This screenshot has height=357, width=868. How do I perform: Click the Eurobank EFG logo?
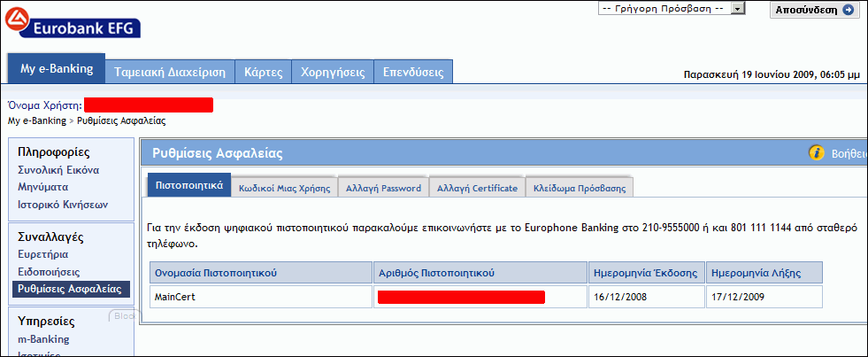click(x=73, y=25)
